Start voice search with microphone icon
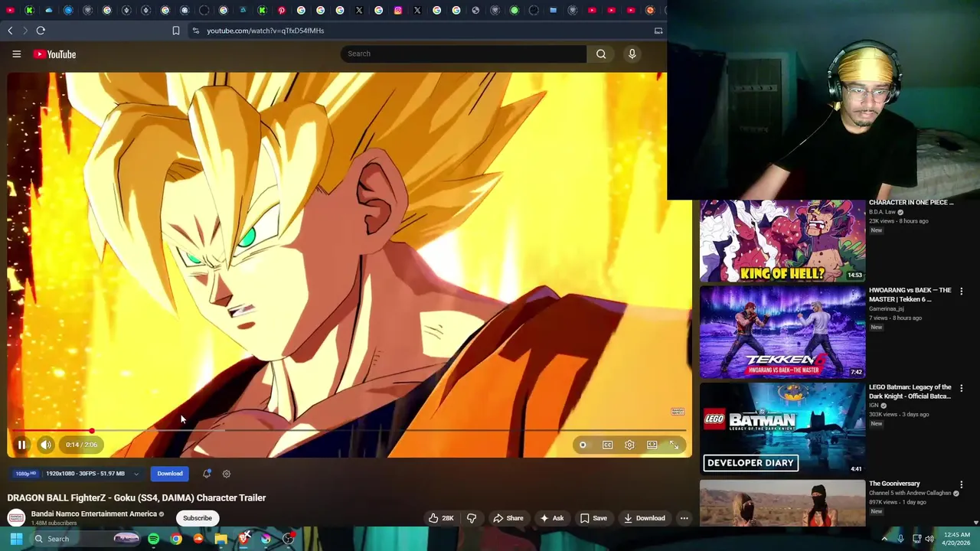The height and width of the screenshot is (551, 980). point(632,54)
